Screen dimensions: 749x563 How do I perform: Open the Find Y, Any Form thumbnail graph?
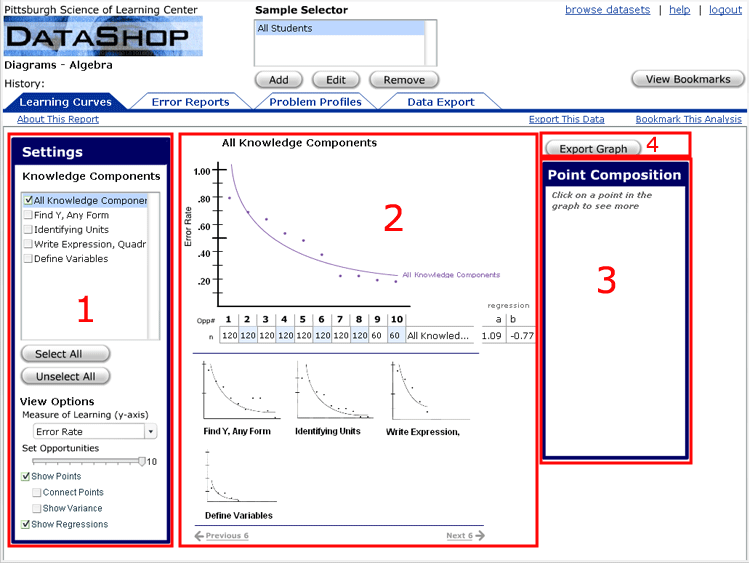[x=239, y=391]
